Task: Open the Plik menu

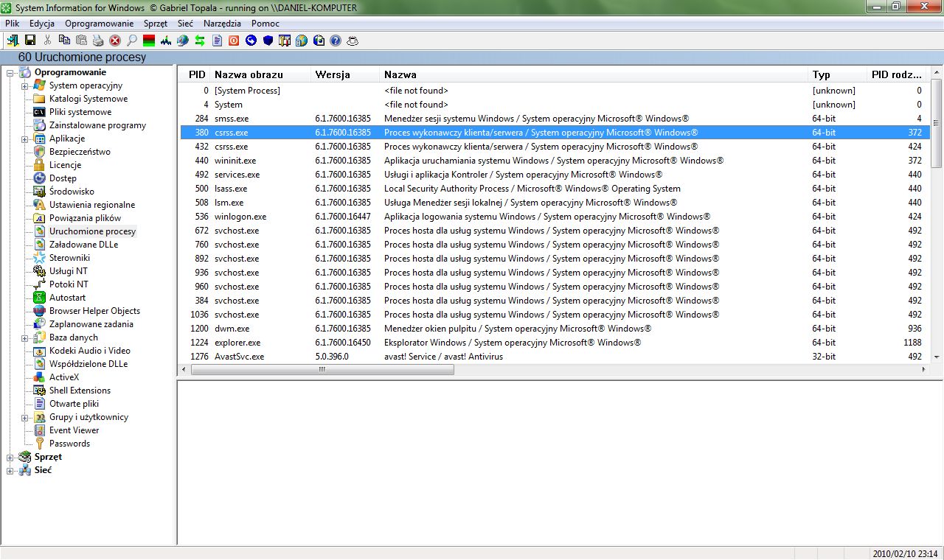Action: tap(12, 24)
